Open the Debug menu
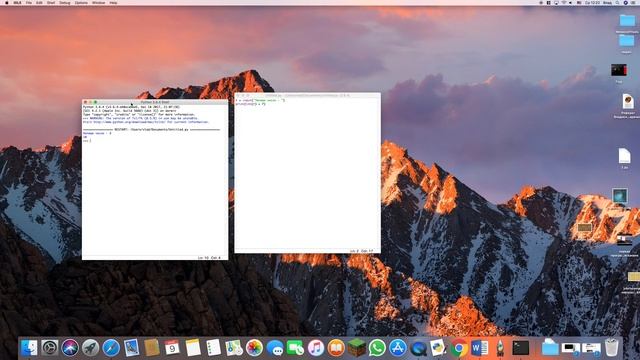 (64, 2)
